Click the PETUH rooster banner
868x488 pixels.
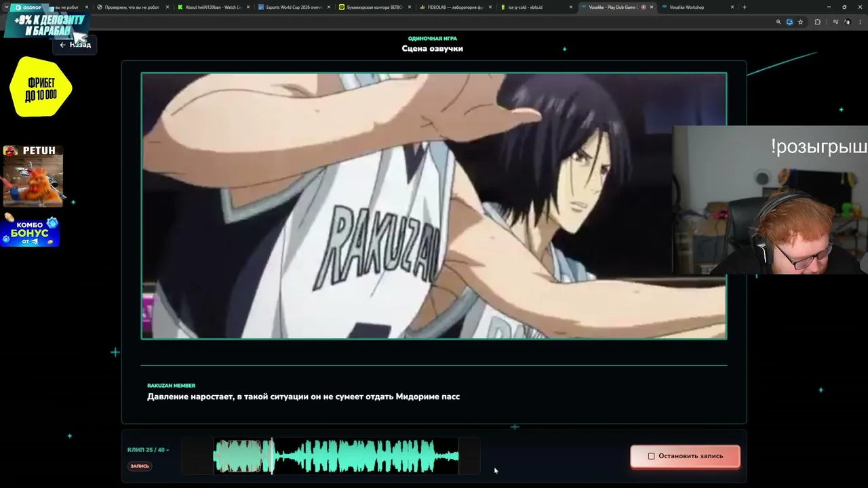click(x=33, y=176)
